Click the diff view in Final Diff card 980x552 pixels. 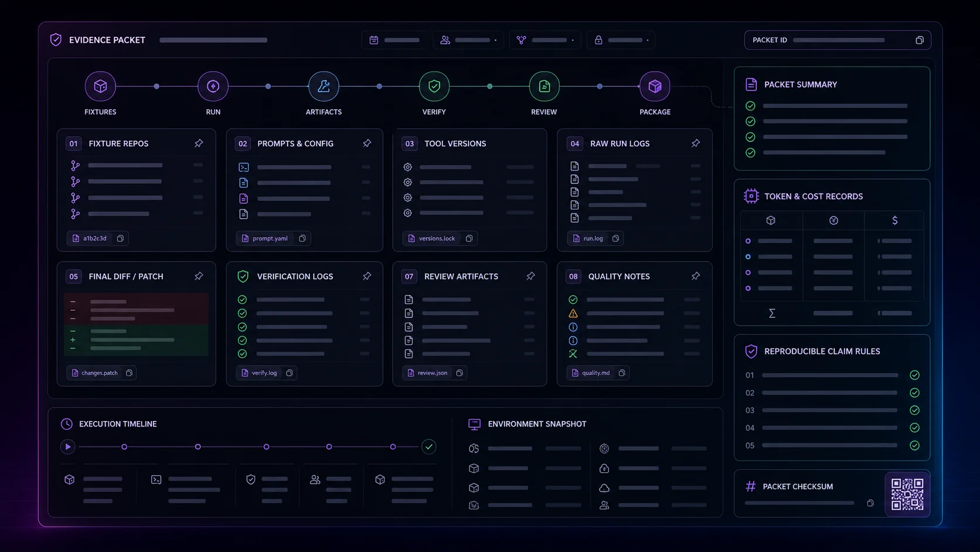tap(136, 324)
